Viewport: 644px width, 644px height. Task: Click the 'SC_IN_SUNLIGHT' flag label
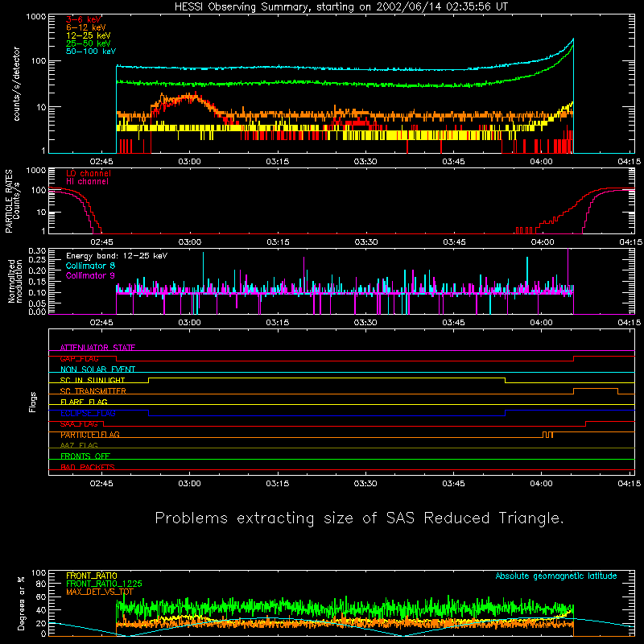93,380
